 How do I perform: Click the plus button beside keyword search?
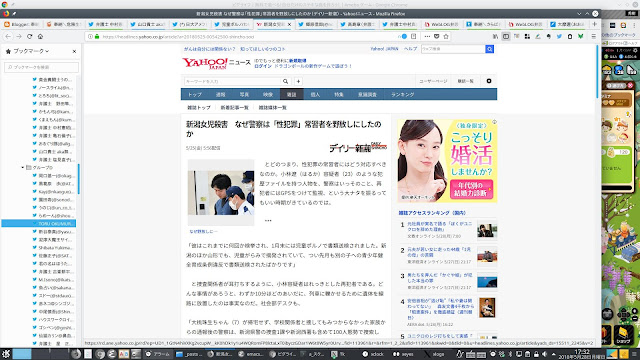[x=298, y=81]
